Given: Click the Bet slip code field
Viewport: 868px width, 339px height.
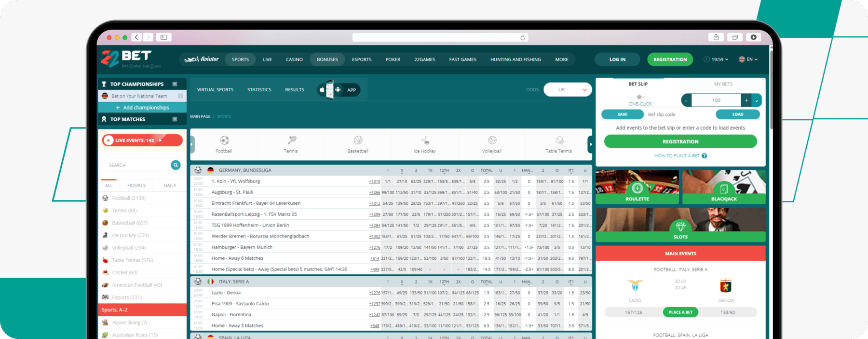Looking at the screenshot, I should point(679,114).
